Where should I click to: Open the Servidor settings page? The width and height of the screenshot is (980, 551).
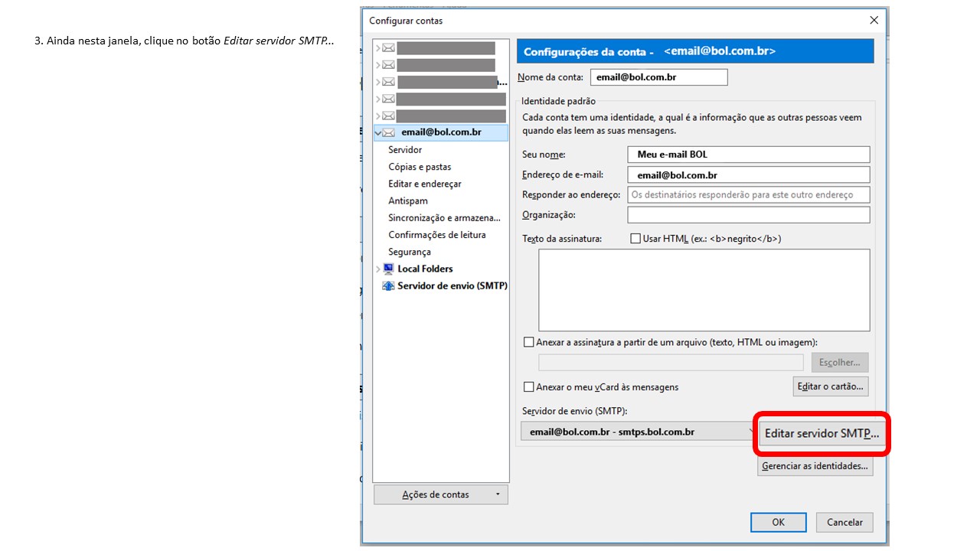pyautogui.click(x=405, y=149)
